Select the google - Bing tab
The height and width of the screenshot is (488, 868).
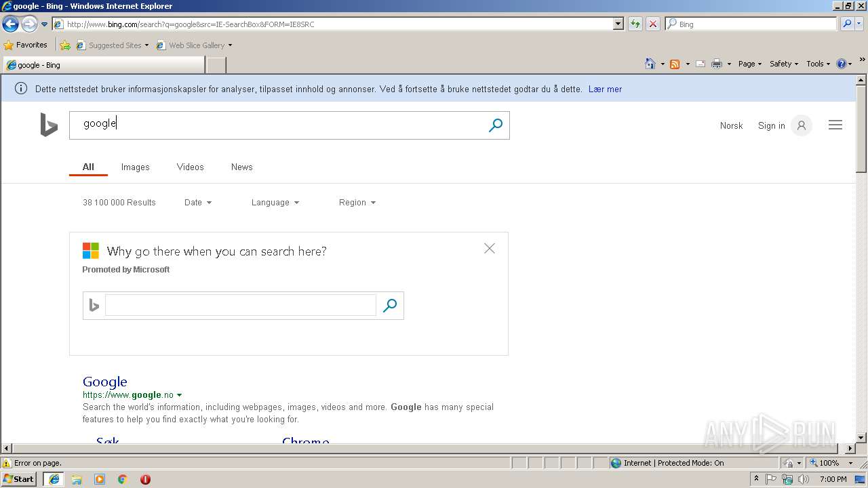click(x=103, y=65)
